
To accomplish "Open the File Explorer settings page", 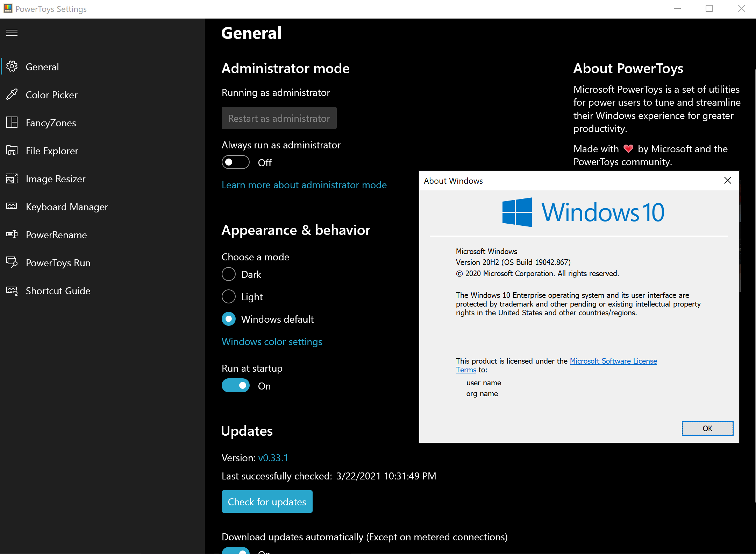I will [12, 150].
